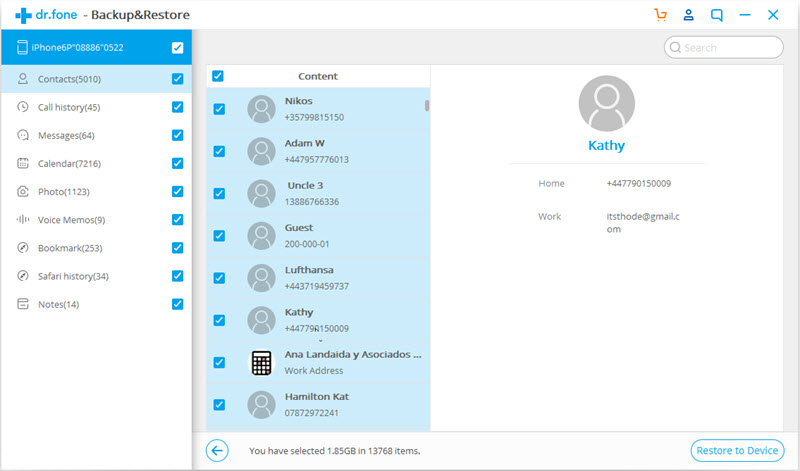The height and width of the screenshot is (471, 800).
Task: Select Notes(14) in the sidebar
Action: tap(58, 304)
